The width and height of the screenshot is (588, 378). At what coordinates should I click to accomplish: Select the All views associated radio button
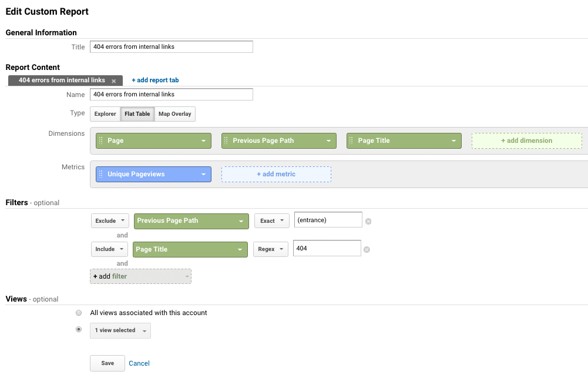(79, 313)
